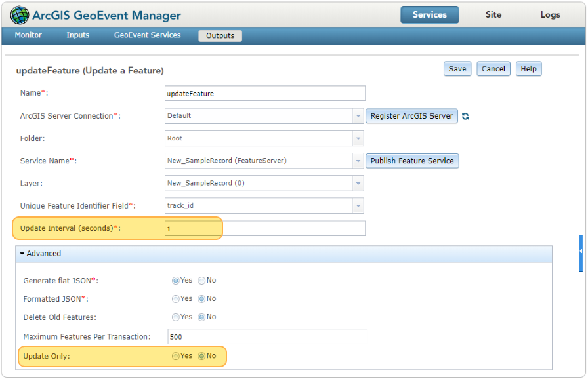The image size is (588, 379).
Task: Focus Maximum Features Per Transaction field
Action: click(x=267, y=336)
